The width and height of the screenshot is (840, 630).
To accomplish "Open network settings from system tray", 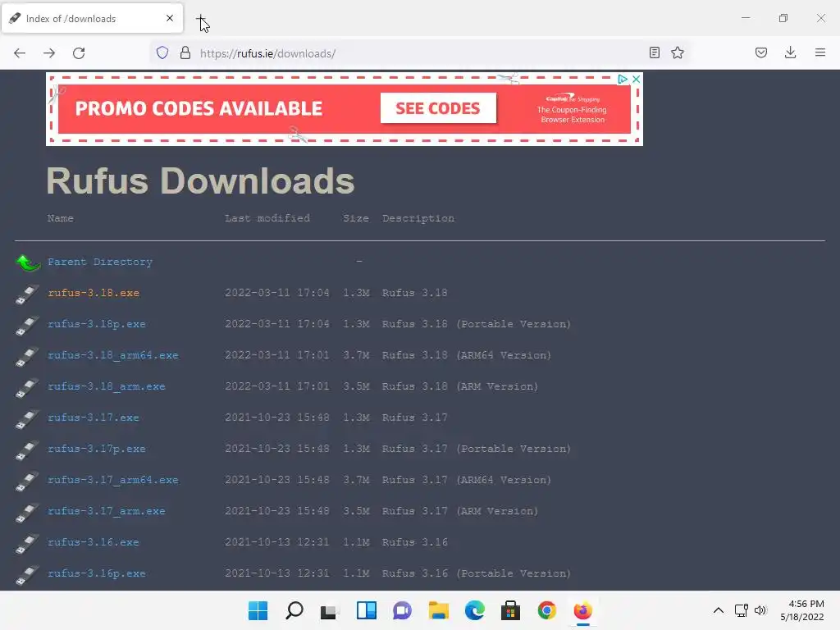I will coord(742,610).
